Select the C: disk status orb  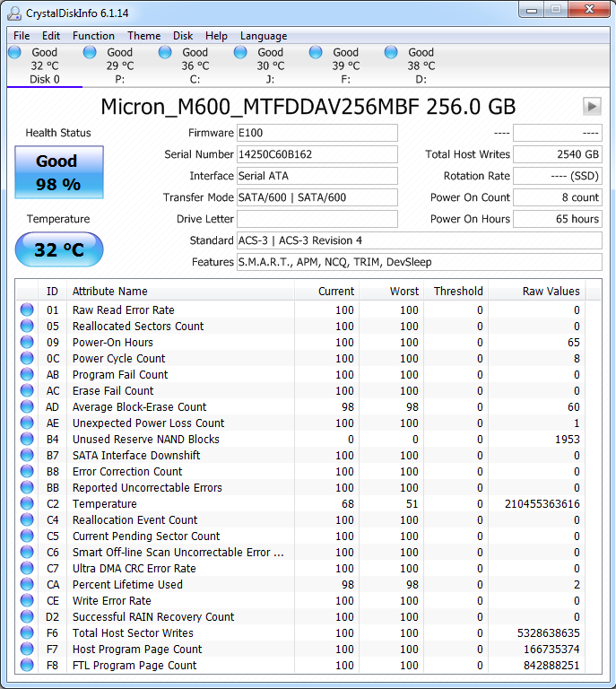point(165,53)
